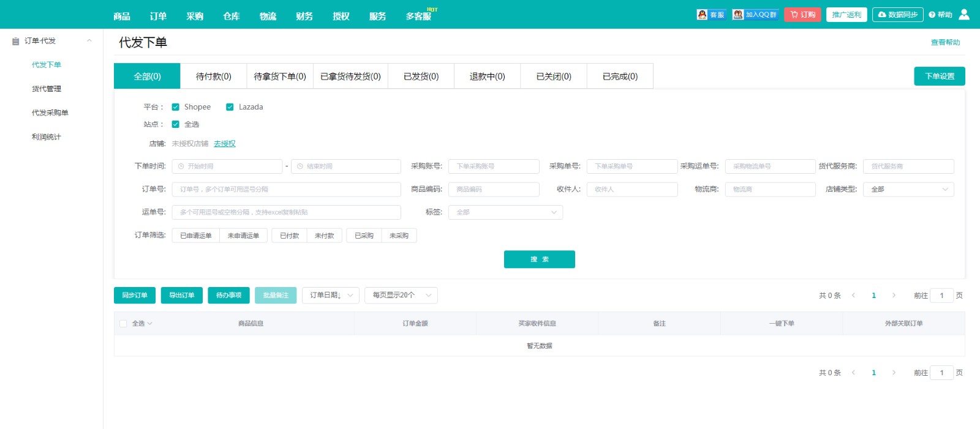The width and height of the screenshot is (980, 429).
Task: Open the user profile avatar
Action: click(964, 14)
